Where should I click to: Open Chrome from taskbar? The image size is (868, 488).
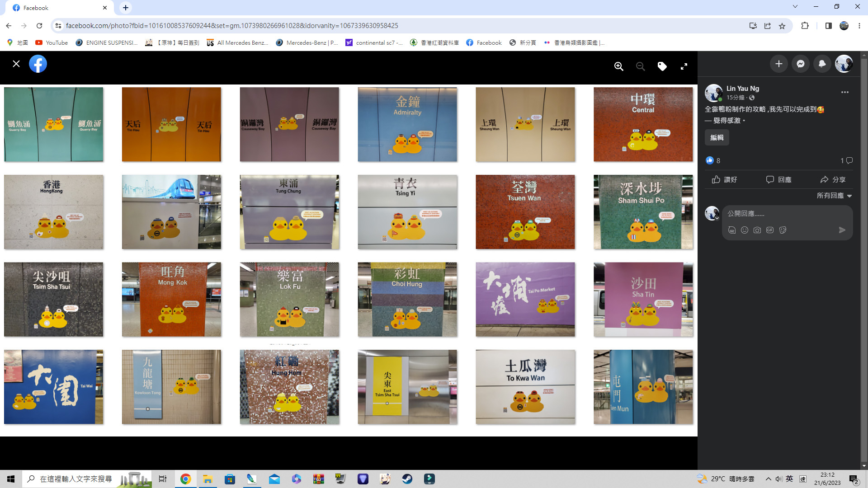tap(185, 479)
